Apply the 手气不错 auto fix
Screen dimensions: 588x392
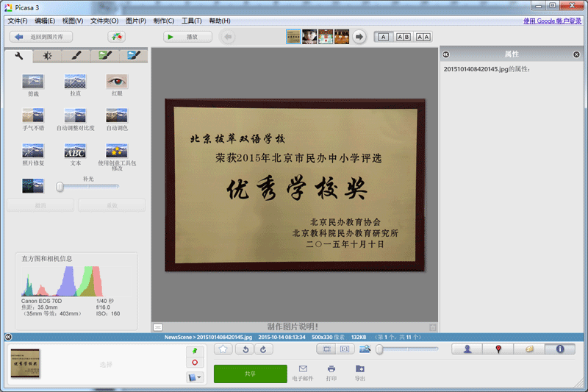click(x=33, y=120)
